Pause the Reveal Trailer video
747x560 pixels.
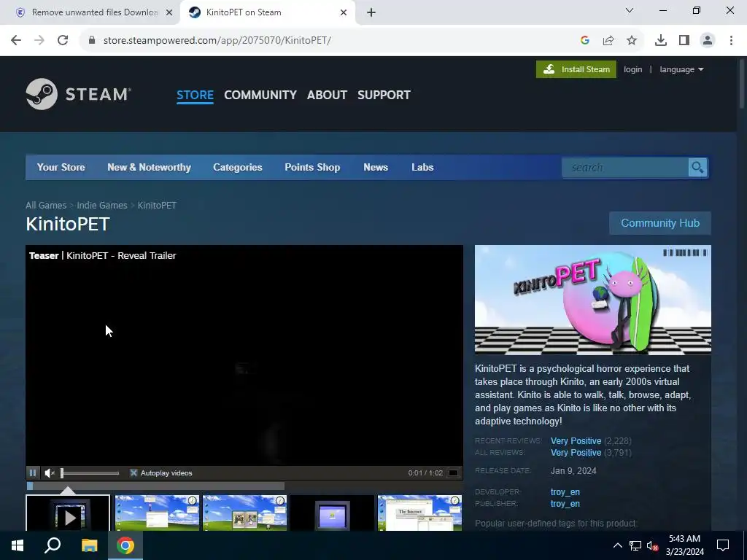[33, 472]
